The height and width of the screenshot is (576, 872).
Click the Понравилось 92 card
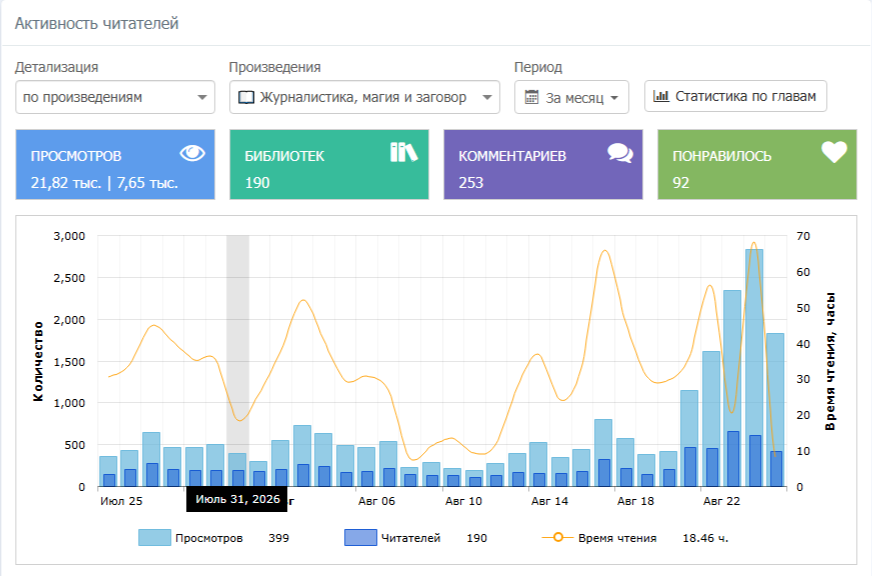757,165
